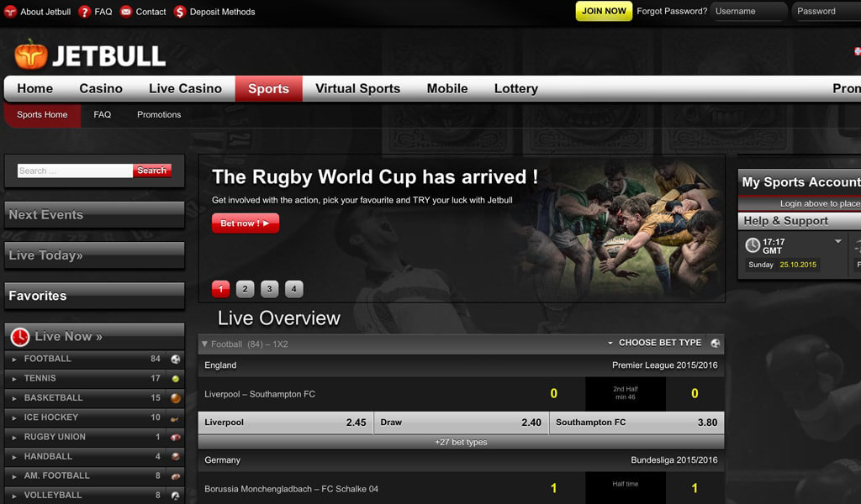The height and width of the screenshot is (504, 861).
Task: Open the Live Casino main menu tab
Action: [186, 88]
